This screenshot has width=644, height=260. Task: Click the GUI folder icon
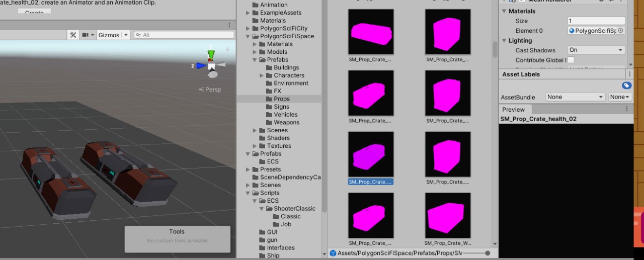pos(262,232)
